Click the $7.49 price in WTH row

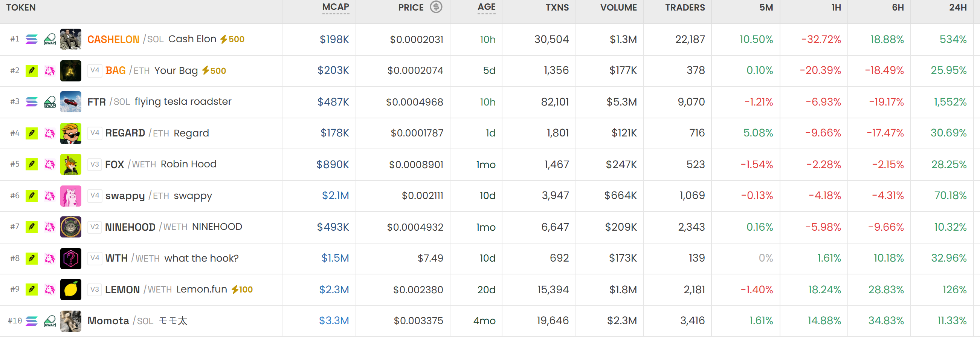[x=430, y=259]
